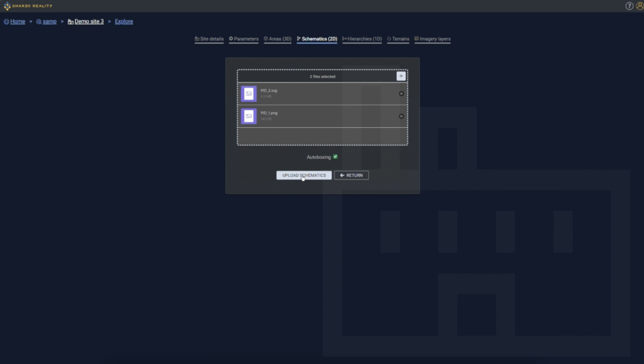Select the Site details tab icon
The image size is (644, 364).
(x=198, y=38)
